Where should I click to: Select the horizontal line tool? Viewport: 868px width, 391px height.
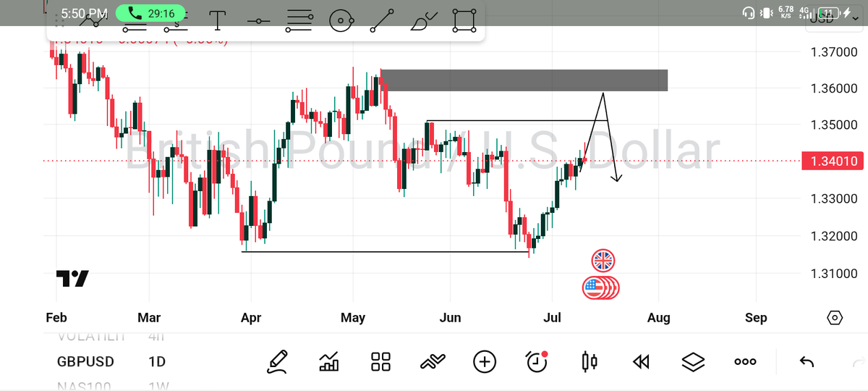coord(258,21)
